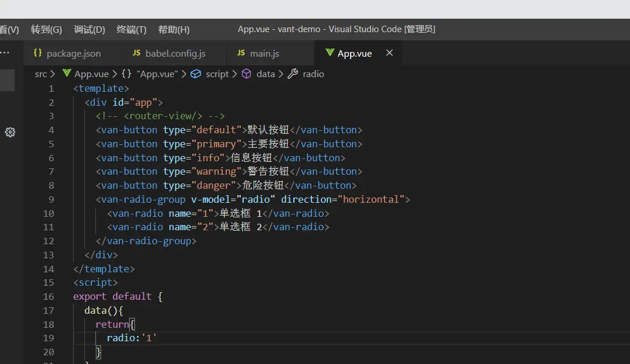Open the 终端(T) menu
Viewport: 630px width, 364px height.
tap(131, 30)
